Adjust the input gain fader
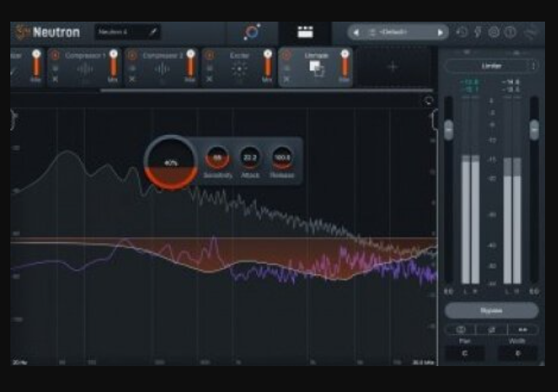Image resolution: width=558 pixels, height=392 pixels. click(449, 130)
